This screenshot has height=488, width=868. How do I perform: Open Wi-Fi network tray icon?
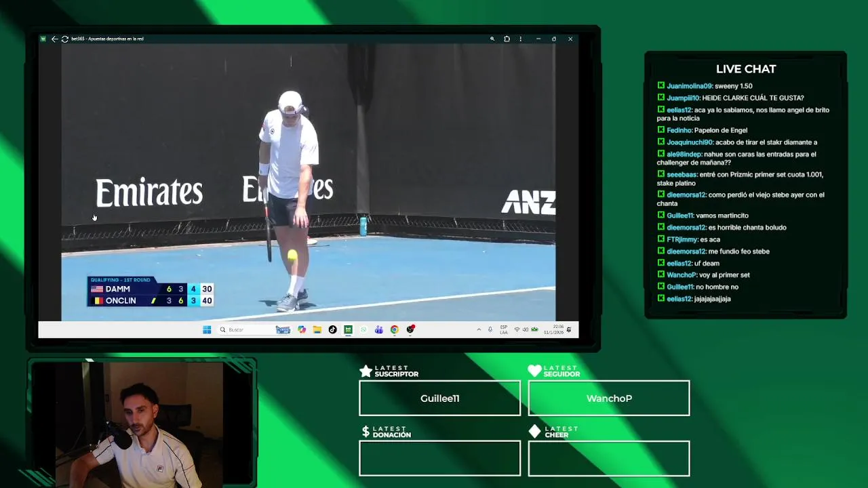[x=517, y=329]
